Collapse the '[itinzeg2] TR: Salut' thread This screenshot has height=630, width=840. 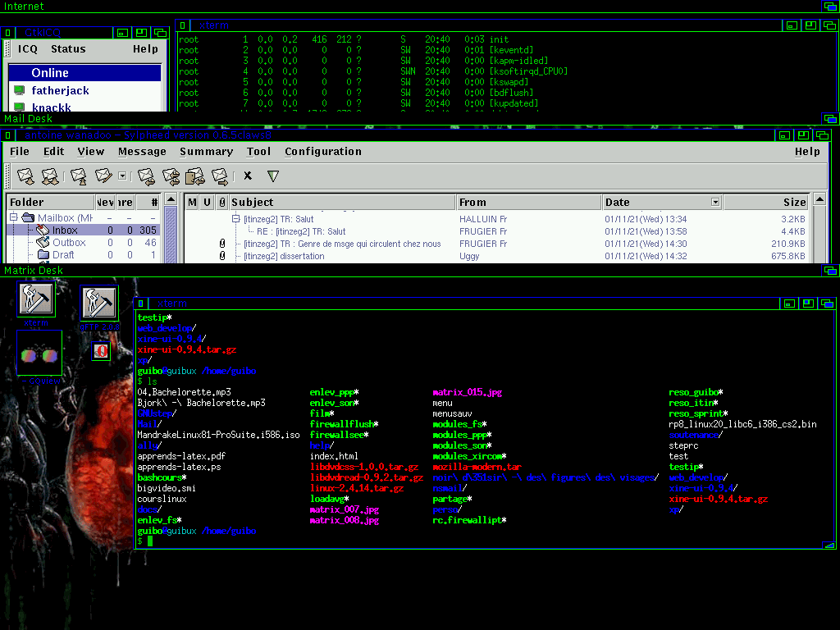(235, 218)
